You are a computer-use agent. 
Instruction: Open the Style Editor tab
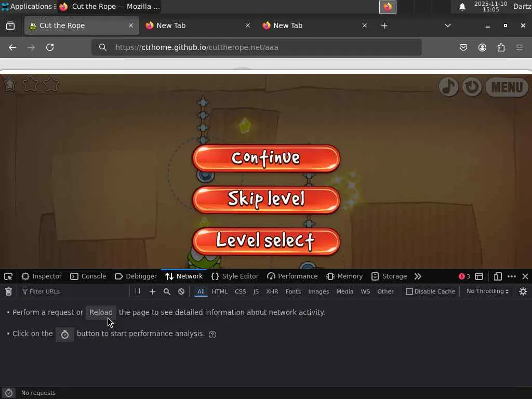coord(235,276)
